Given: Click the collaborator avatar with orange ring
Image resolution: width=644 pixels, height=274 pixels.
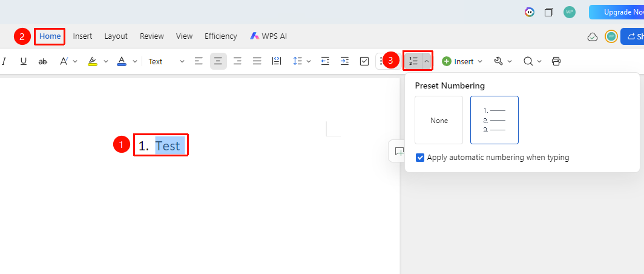Looking at the screenshot, I should pyautogui.click(x=611, y=36).
